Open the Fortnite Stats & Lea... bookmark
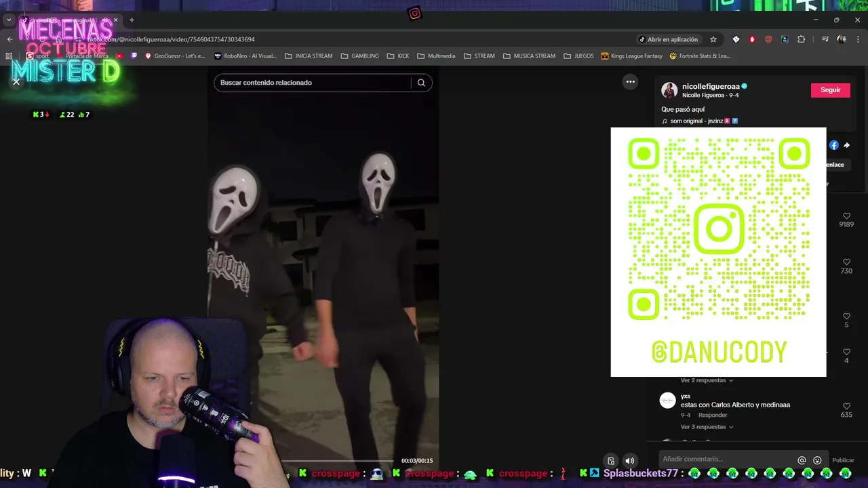The image size is (868, 488). pos(700,56)
